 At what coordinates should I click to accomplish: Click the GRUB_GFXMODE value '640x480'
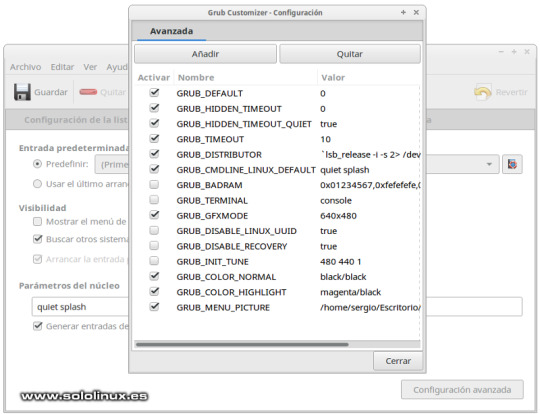pyautogui.click(x=338, y=216)
